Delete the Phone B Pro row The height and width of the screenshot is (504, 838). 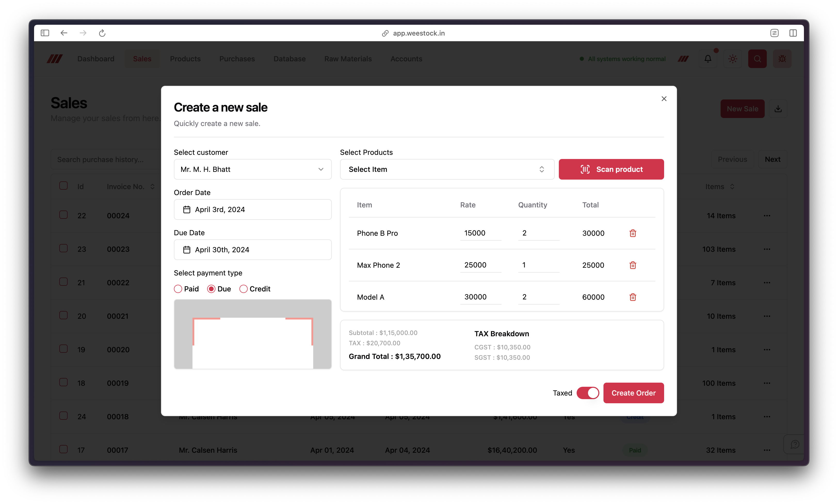632,233
